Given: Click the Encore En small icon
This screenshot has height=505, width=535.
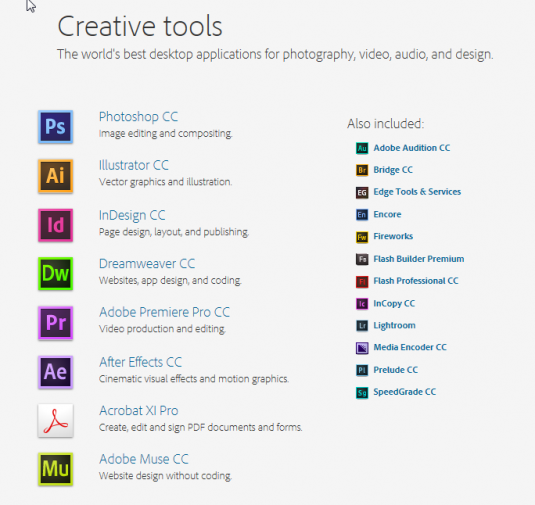Looking at the screenshot, I should tap(362, 215).
